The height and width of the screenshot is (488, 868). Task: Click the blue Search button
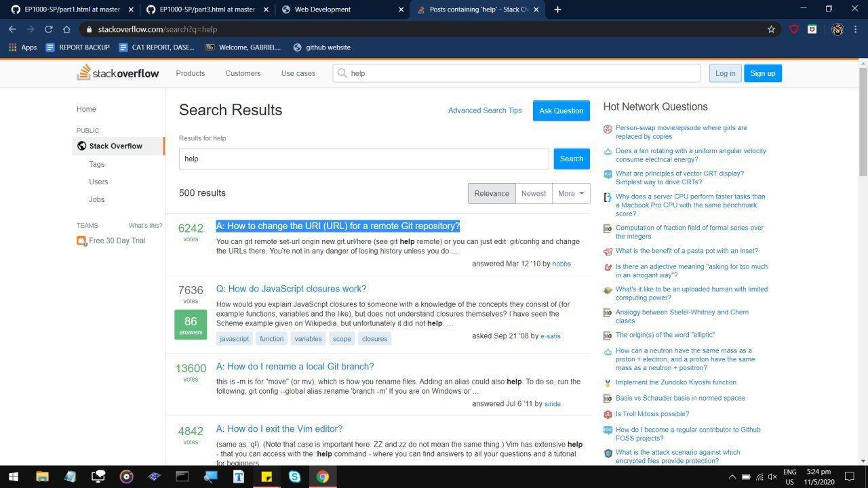point(572,159)
